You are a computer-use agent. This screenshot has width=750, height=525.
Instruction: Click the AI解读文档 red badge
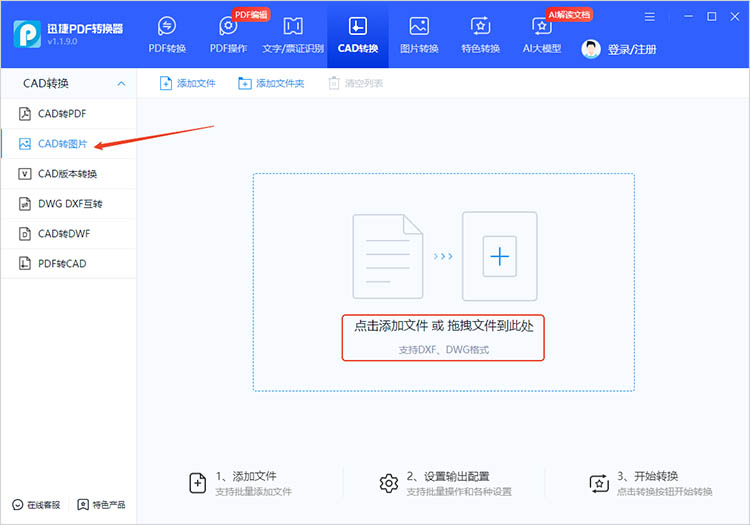coord(569,15)
